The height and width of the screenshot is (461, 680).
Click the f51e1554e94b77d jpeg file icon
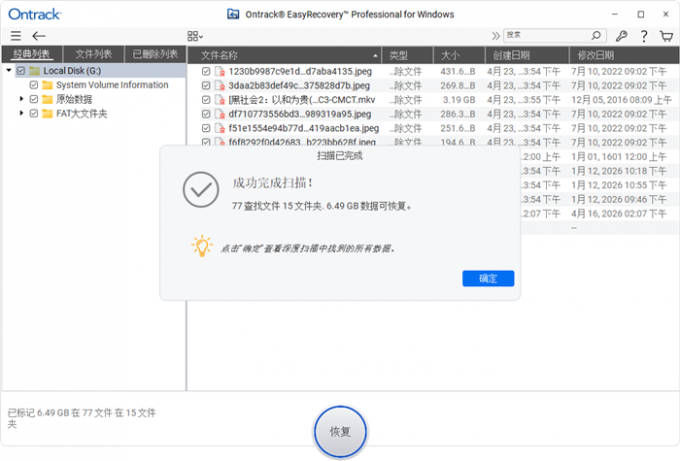click(220, 128)
